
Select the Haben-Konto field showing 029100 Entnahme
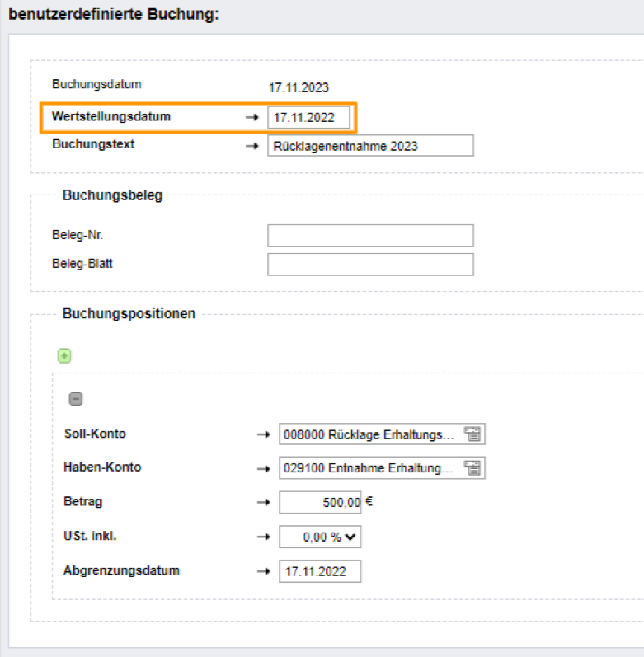pos(371,468)
